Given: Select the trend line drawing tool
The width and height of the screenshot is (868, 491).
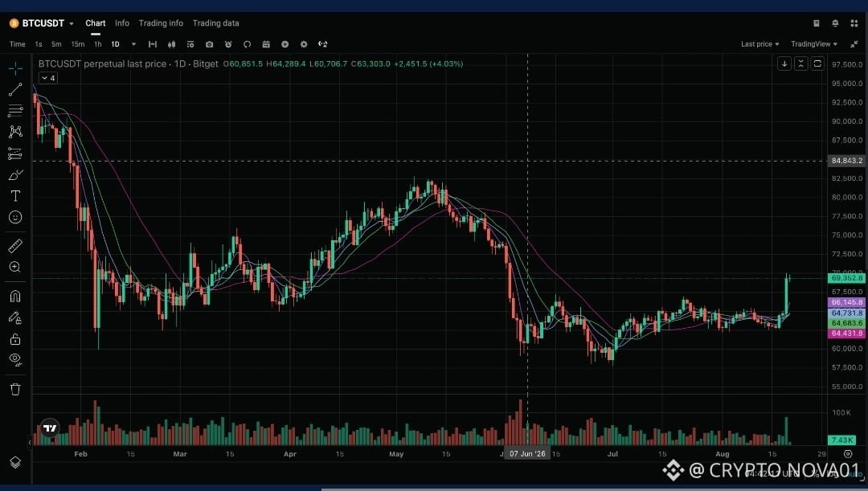Looking at the screenshot, I should point(15,90).
